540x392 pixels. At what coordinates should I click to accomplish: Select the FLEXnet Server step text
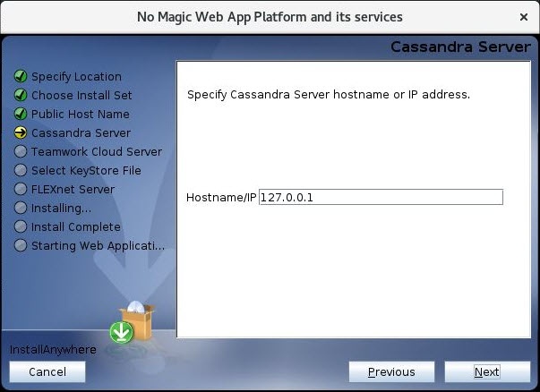73,190
